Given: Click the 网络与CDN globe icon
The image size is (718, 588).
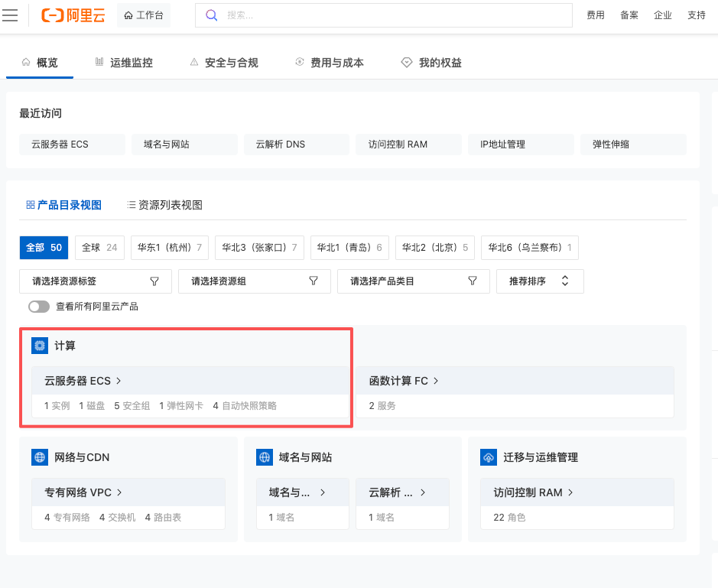Looking at the screenshot, I should pos(39,457).
